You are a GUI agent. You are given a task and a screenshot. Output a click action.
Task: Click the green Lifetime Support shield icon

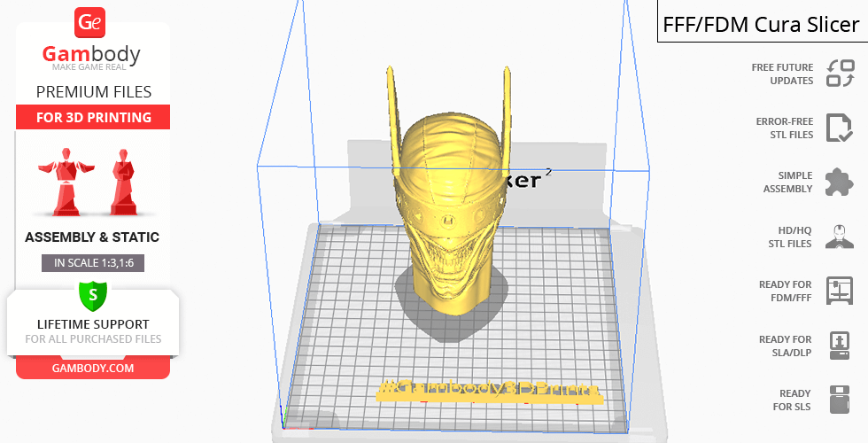coord(92,293)
